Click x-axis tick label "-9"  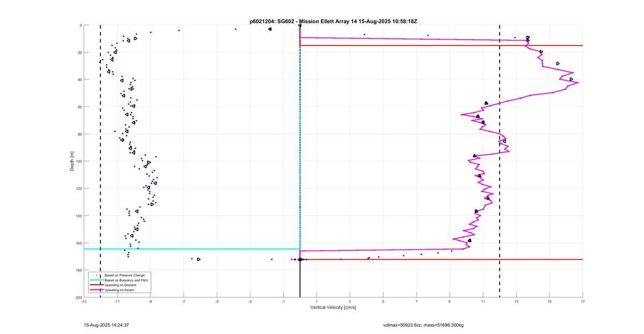(150, 301)
